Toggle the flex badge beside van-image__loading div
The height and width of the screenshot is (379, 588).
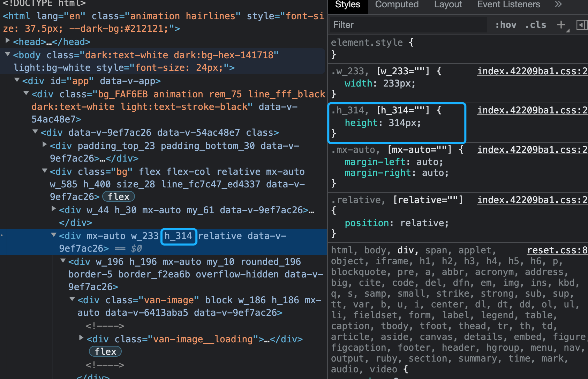click(105, 351)
